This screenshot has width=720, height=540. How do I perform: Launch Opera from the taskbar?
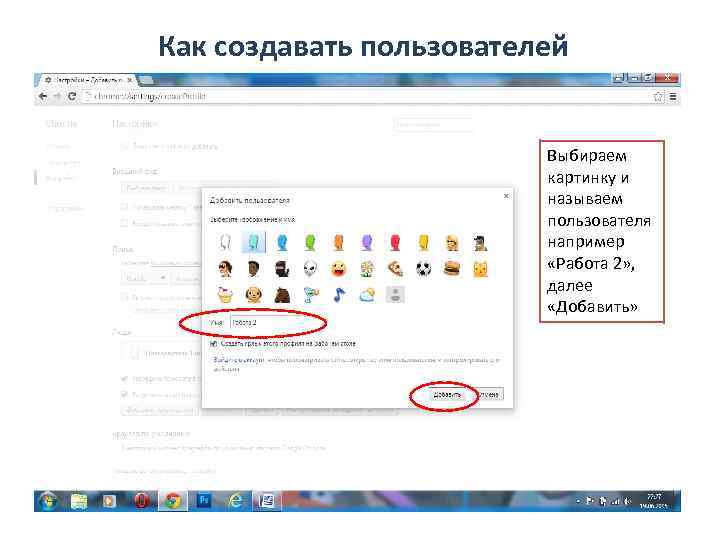coord(141,501)
